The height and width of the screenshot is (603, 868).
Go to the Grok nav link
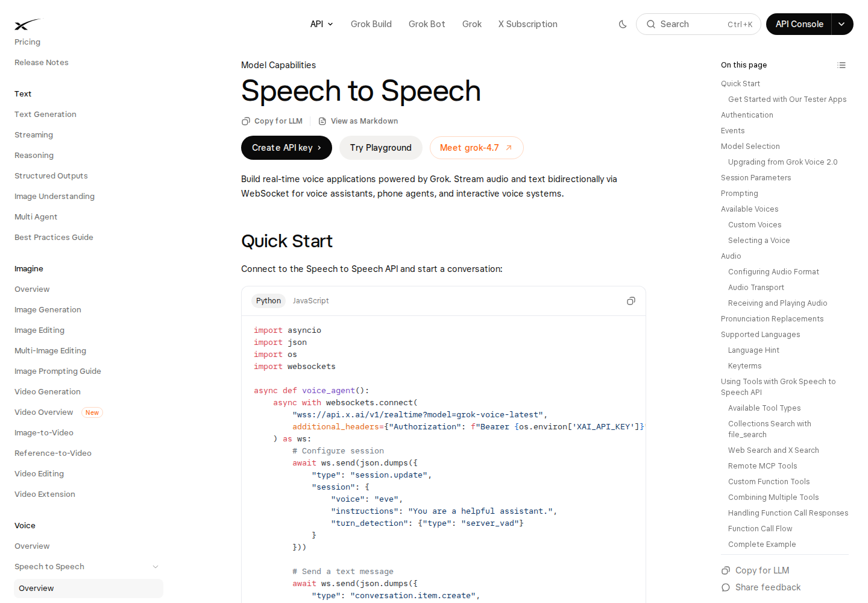472,24
